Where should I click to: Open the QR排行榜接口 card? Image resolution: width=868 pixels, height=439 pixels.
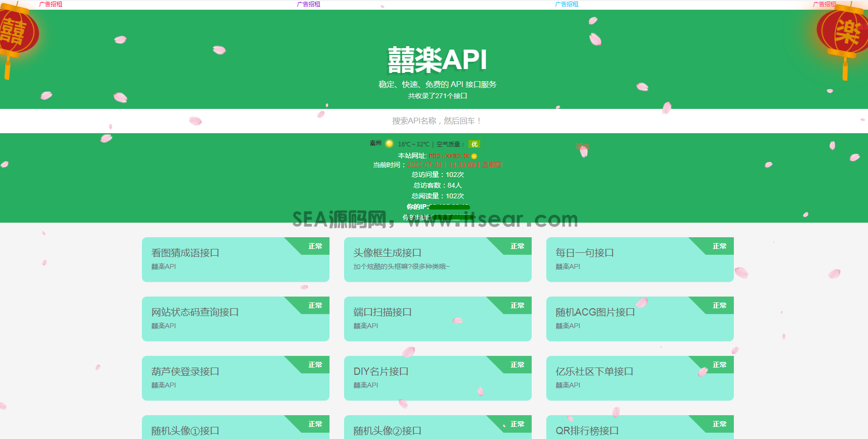640,427
